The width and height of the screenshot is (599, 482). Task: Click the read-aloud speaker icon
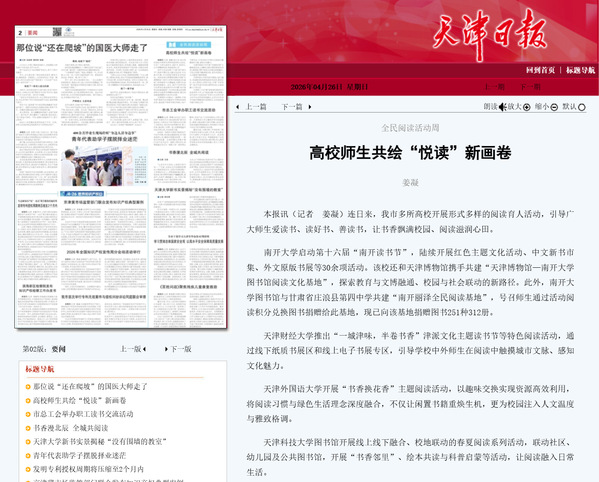point(502,107)
